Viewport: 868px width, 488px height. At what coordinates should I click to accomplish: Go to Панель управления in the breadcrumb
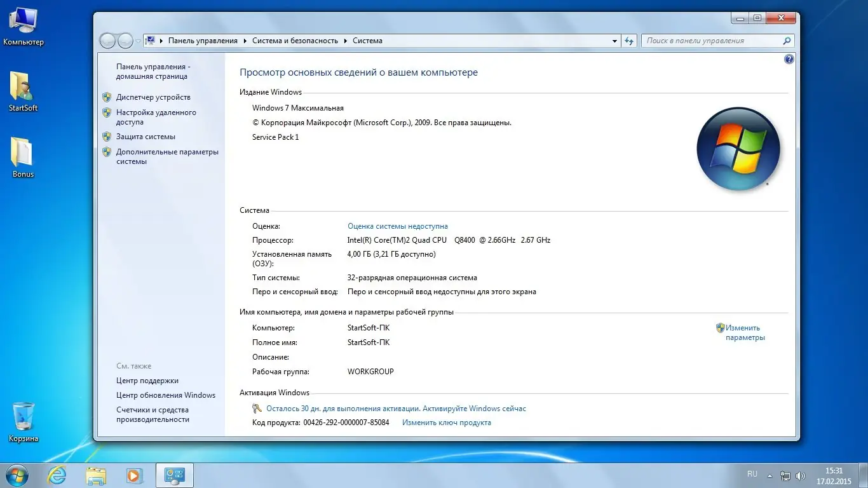(203, 41)
